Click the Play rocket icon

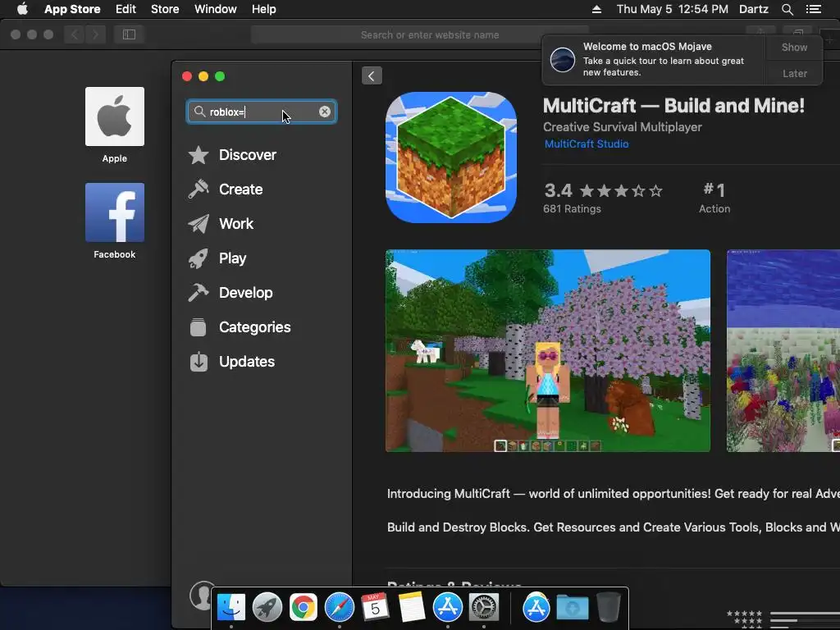pyautogui.click(x=199, y=258)
